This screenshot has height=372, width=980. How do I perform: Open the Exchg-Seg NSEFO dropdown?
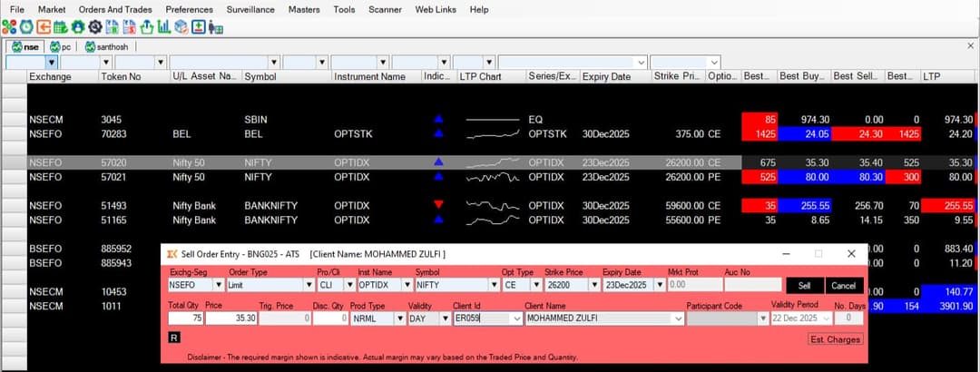[x=218, y=285]
